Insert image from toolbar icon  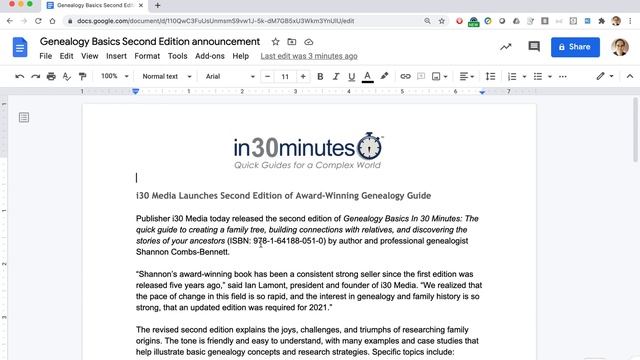pyautogui.click(x=436, y=76)
